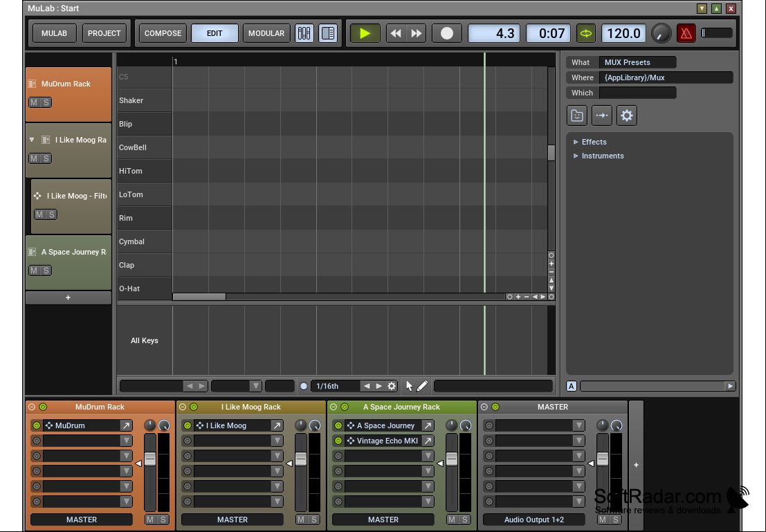Open browser settings gear icon
This screenshot has width=766, height=532.
pyautogui.click(x=627, y=116)
